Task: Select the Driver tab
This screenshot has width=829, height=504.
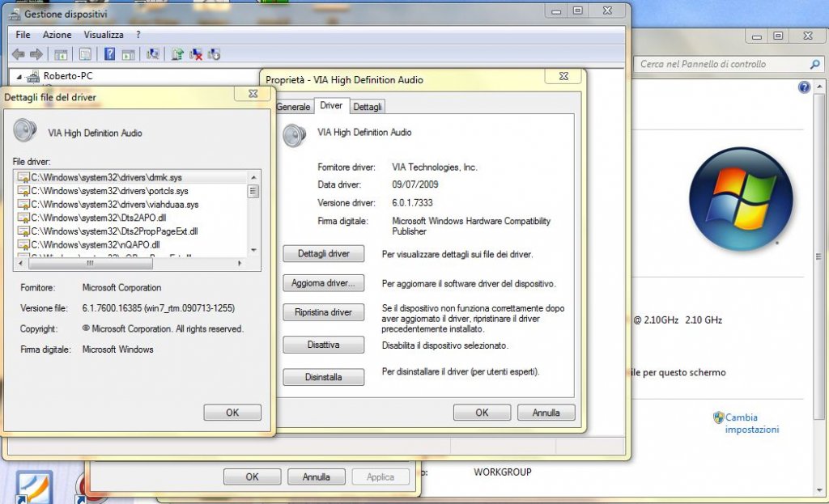Action: coord(331,106)
